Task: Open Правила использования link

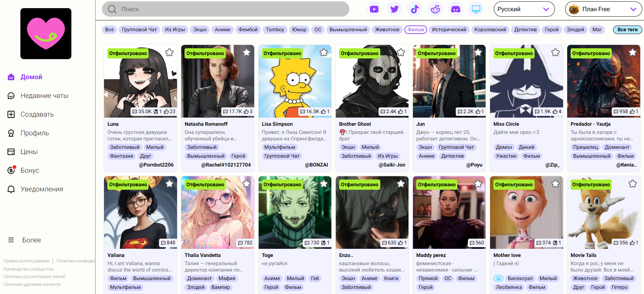Action: point(27,261)
